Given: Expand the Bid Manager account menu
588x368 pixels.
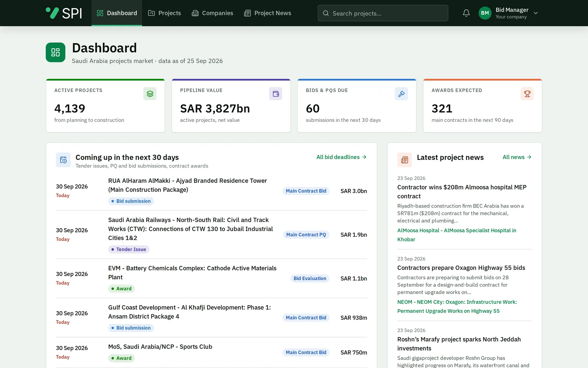Looking at the screenshot, I should [536, 13].
